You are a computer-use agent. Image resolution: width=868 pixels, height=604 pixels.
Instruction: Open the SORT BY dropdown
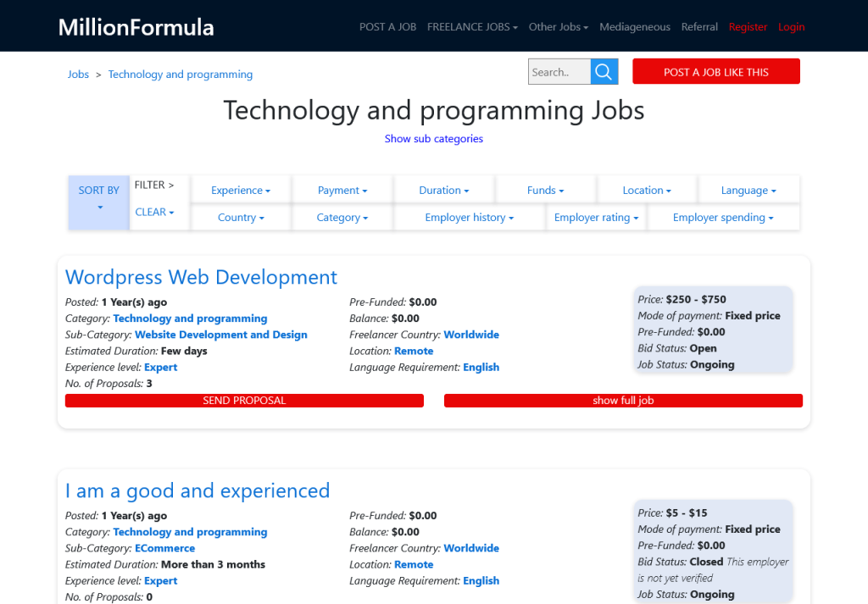[98, 196]
